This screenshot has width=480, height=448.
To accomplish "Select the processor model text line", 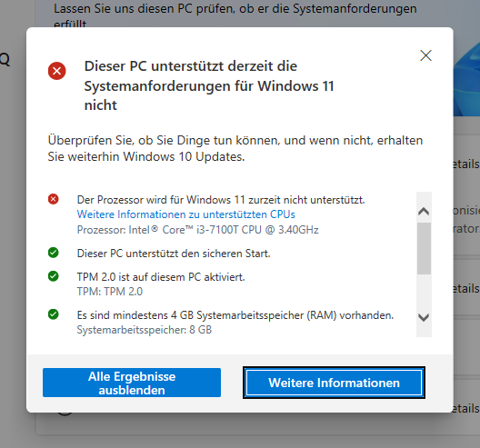I will pyautogui.click(x=198, y=230).
